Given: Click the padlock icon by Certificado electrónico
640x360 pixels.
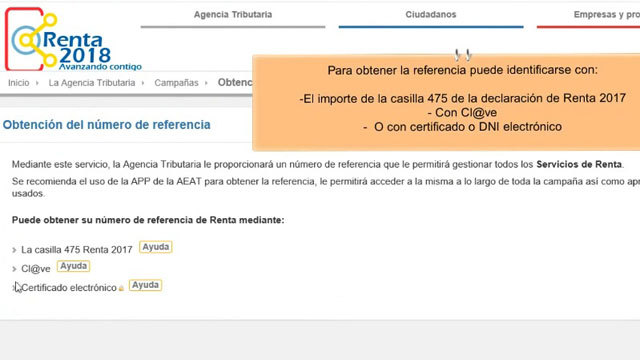Looking at the screenshot, I should click(121, 289).
